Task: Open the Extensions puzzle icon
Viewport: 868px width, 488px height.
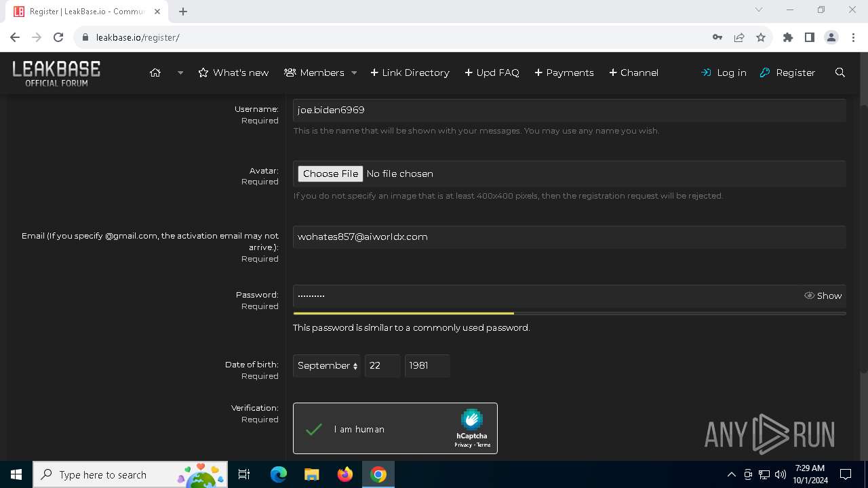Action: [x=788, y=37]
